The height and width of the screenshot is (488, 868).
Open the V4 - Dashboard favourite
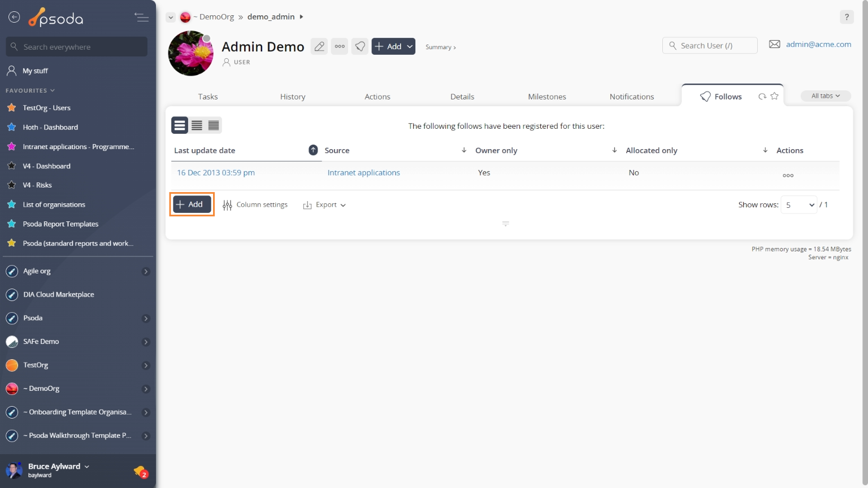(x=46, y=166)
